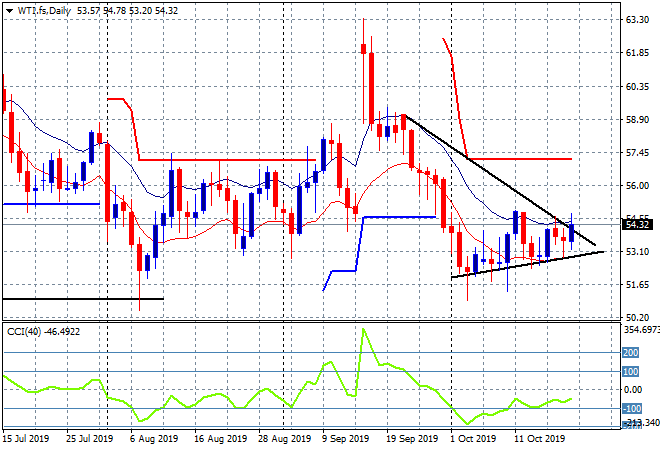660x450 pixels.
Task: Click the 28 Aug 2019 date label
Action: click(285, 439)
